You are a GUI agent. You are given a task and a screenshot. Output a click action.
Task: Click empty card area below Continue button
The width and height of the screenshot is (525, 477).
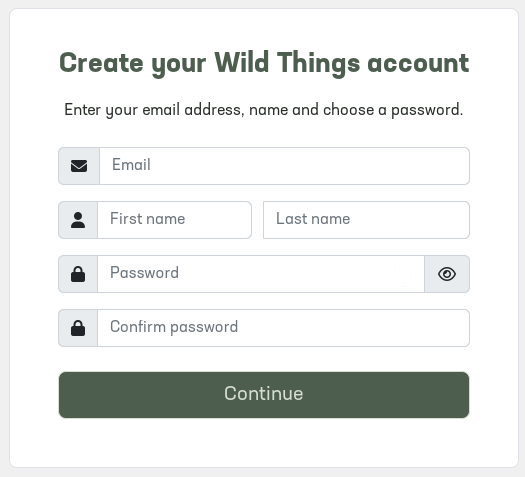click(264, 444)
